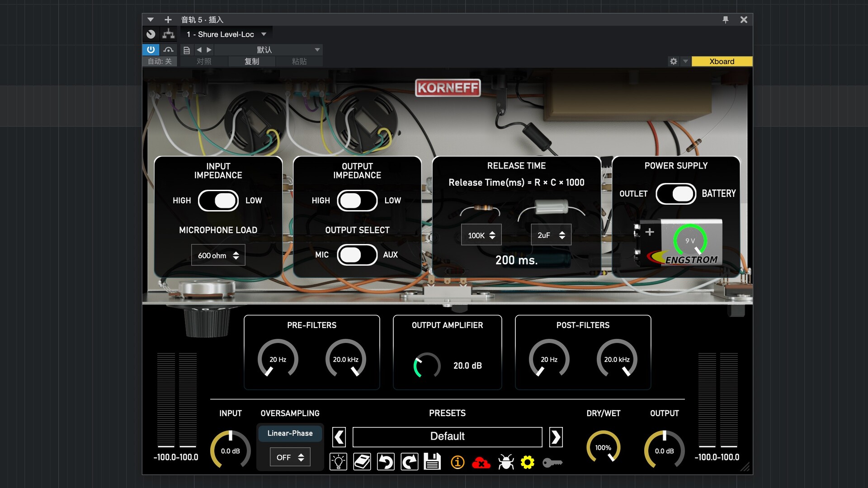The image size is (868, 488).
Task: Switch Power Supply Outlet/Battery toggle
Action: (676, 194)
